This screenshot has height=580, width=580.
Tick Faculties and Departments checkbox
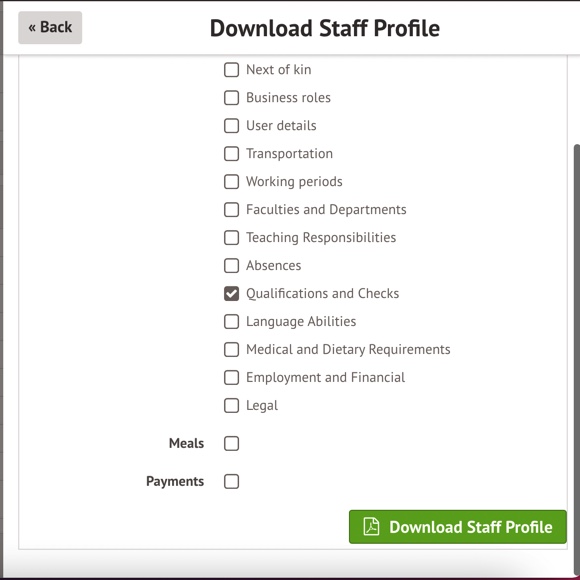click(232, 209)
